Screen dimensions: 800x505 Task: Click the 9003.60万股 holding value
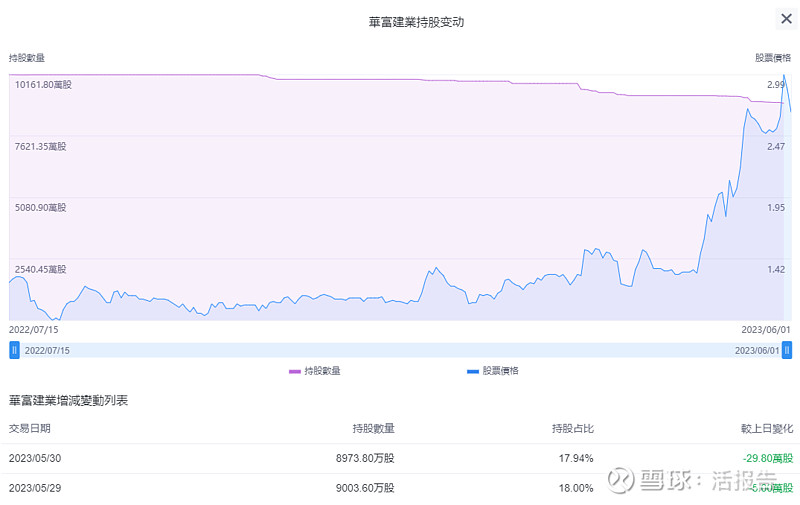[365, 488]
